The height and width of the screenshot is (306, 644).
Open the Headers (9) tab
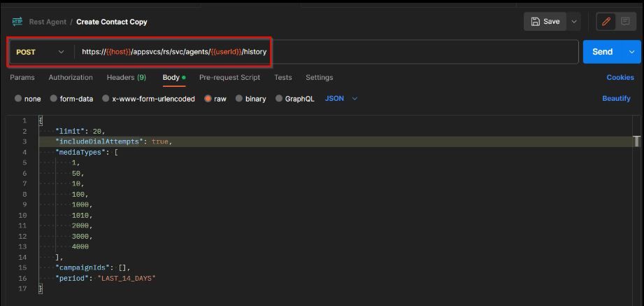(x=127, y=77)
